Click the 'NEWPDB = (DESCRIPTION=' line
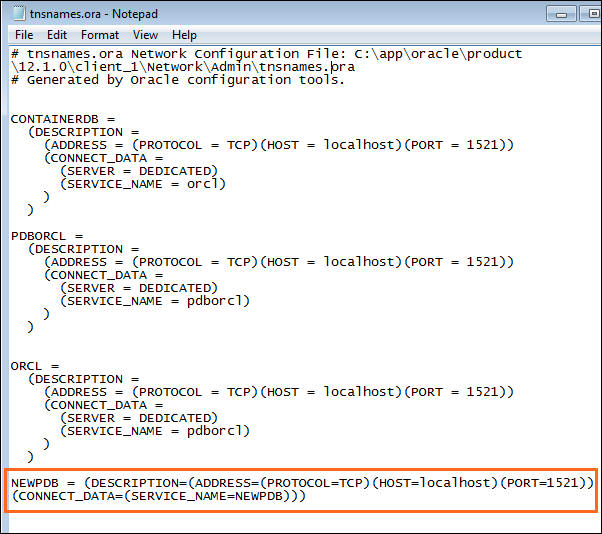This screenshot has width=602, height=534. click(302, 483)
